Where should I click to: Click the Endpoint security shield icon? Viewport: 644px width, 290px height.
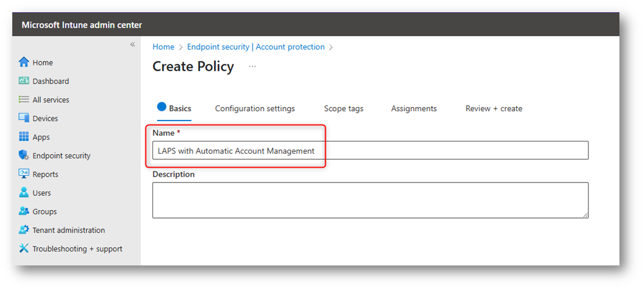[x=24, y=156]
